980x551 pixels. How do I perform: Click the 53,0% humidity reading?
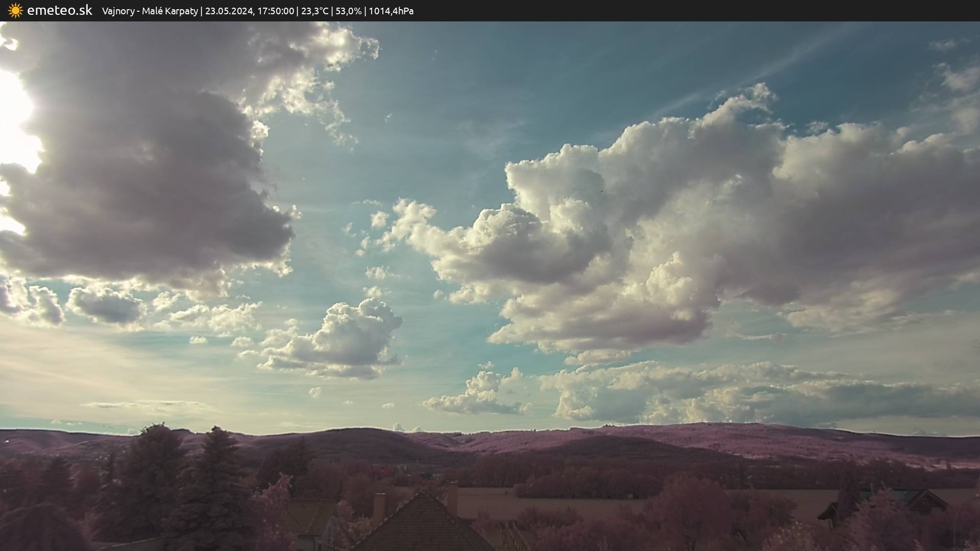pyautogui.click(x=348, y=11)
